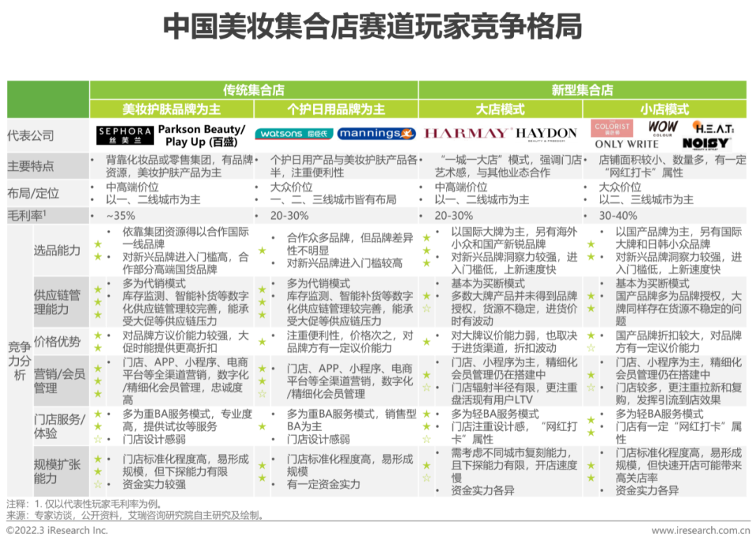Click the 毛利率 row label
The height and width of the screenshot is (545, 756).
pos(27,215)
